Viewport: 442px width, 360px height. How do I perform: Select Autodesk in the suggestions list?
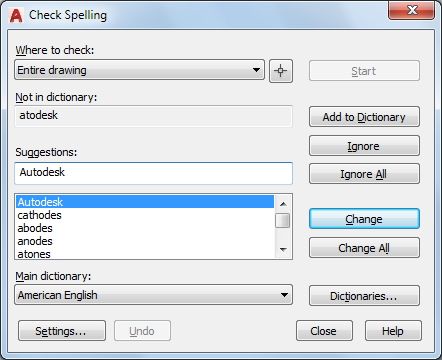(x=145, y=202)
